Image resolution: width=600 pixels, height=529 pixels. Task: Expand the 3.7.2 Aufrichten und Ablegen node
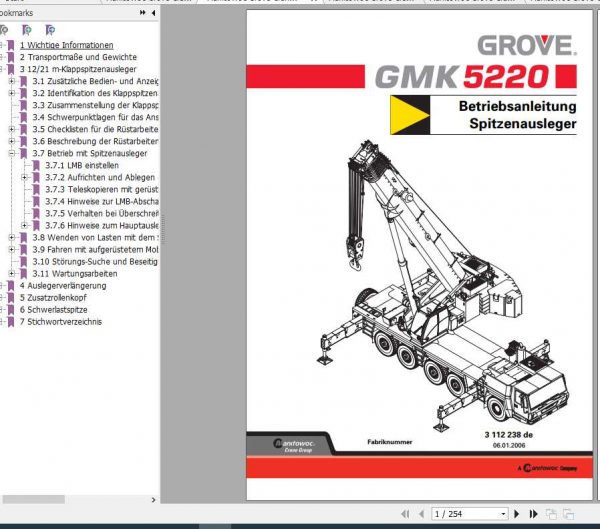click(24, 177)
